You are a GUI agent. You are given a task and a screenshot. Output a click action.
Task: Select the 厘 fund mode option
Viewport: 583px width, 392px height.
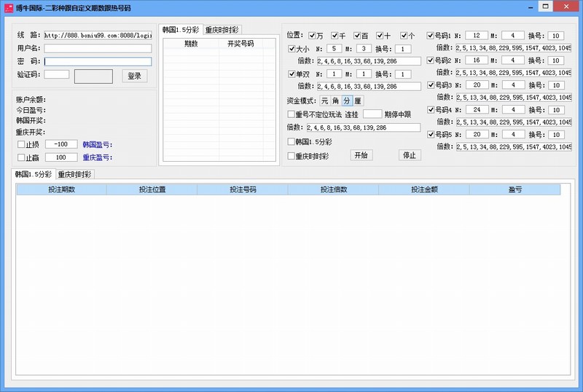(357, 101)
